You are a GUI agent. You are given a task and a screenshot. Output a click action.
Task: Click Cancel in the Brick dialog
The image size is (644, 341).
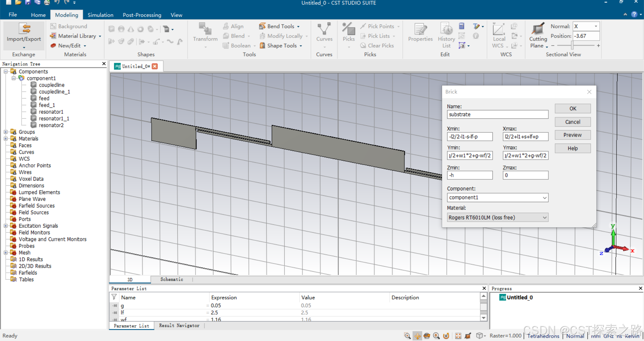click(x=573, y=122)
